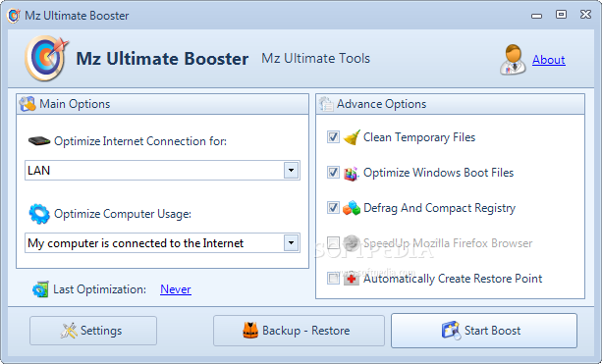Open the Settings button
This screenshot has width=602, height=364.
pos(93,331)
